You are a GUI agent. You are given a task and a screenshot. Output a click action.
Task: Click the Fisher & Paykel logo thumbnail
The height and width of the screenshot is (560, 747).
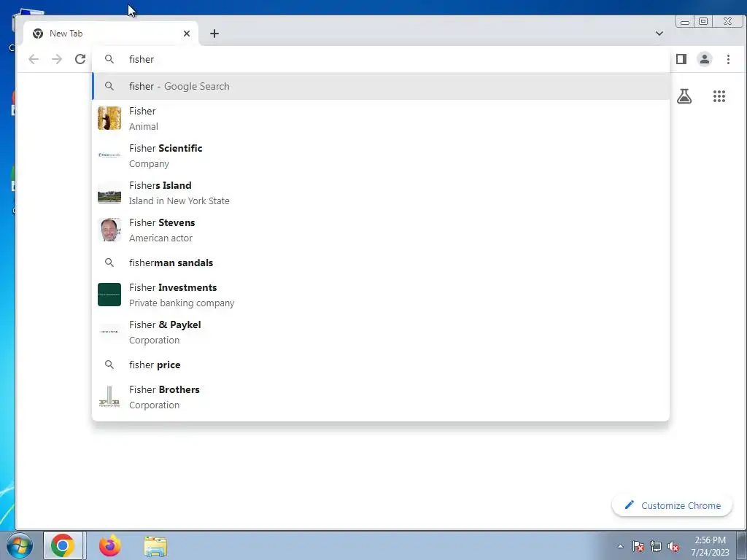point(109,332)
